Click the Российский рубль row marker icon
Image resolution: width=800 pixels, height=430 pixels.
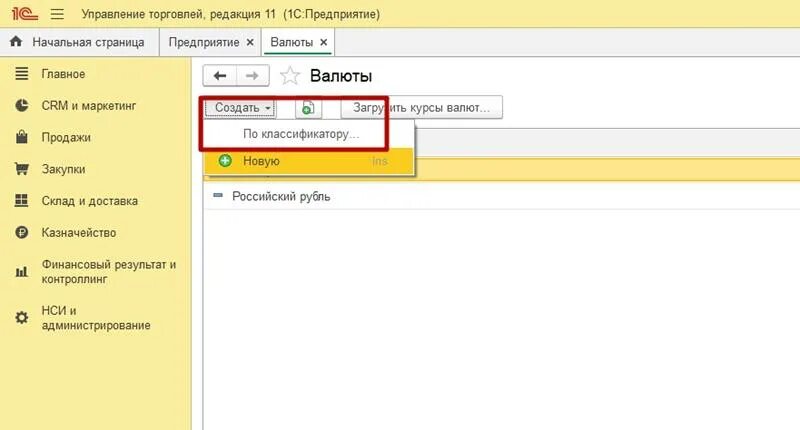pos(218,195)
